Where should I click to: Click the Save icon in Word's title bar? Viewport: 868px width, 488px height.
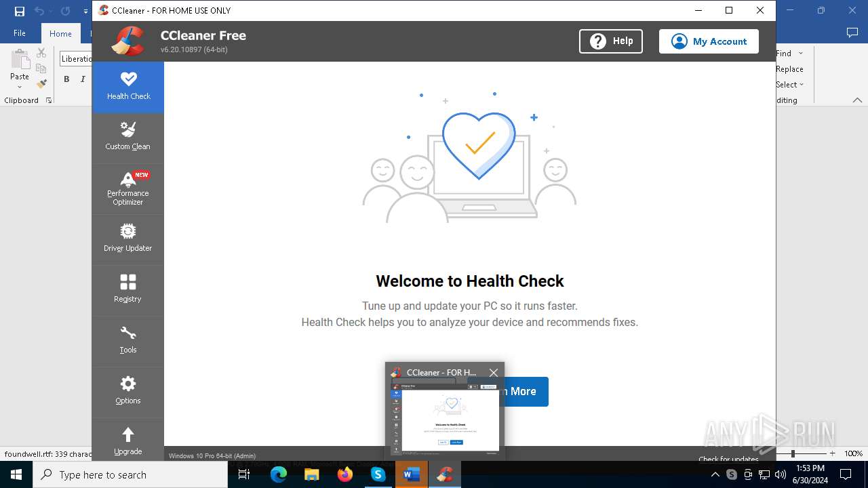(x=20, y=11)
